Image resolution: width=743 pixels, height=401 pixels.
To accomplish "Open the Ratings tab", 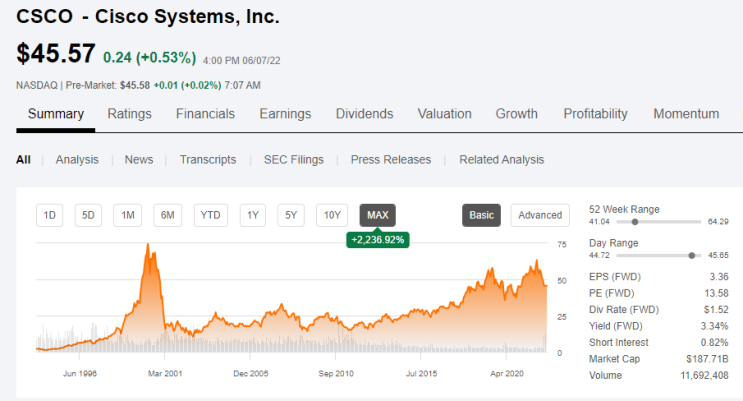I will [x=129, y=114].
